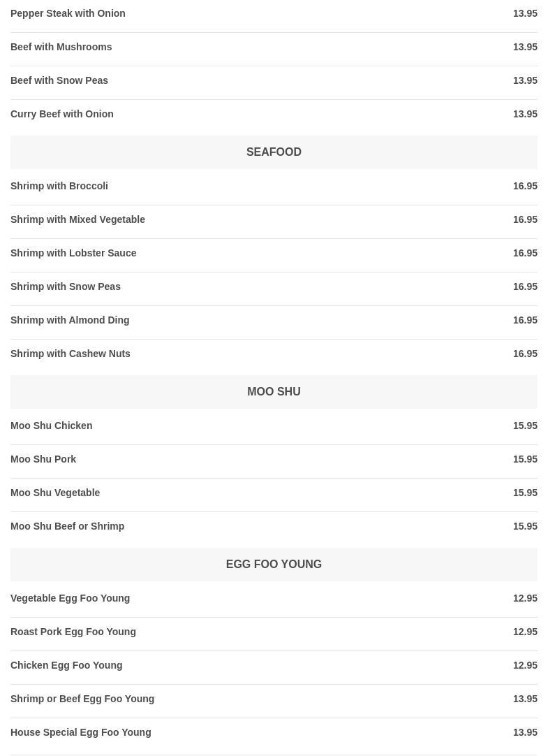Select Shrimp with Broccoli
The image size is (548, 756).
[x=59, y=186]
